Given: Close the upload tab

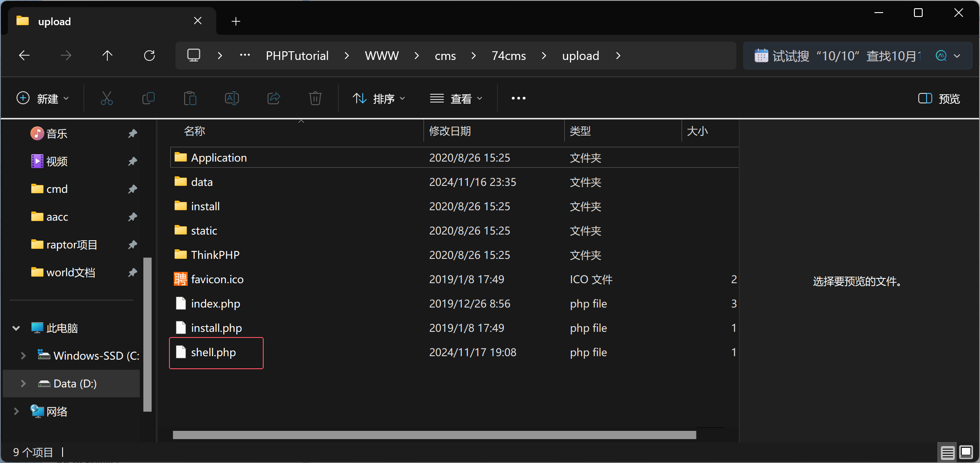Looking at the screenshot, I should (x=198, y=21).
